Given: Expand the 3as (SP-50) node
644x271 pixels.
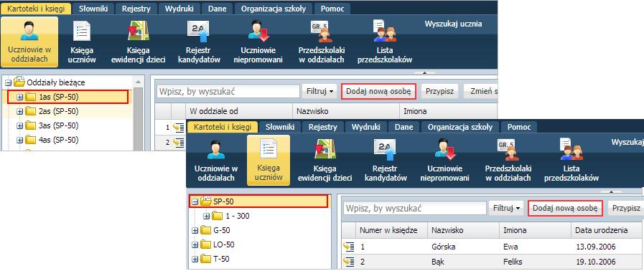Looking at the screenshot, I should coord(19,125).
